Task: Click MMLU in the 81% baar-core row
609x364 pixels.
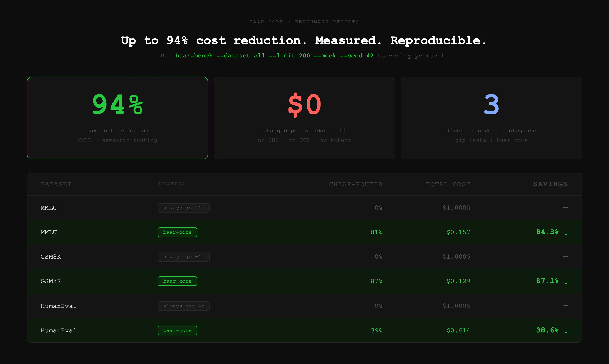Action: [49, 232]
